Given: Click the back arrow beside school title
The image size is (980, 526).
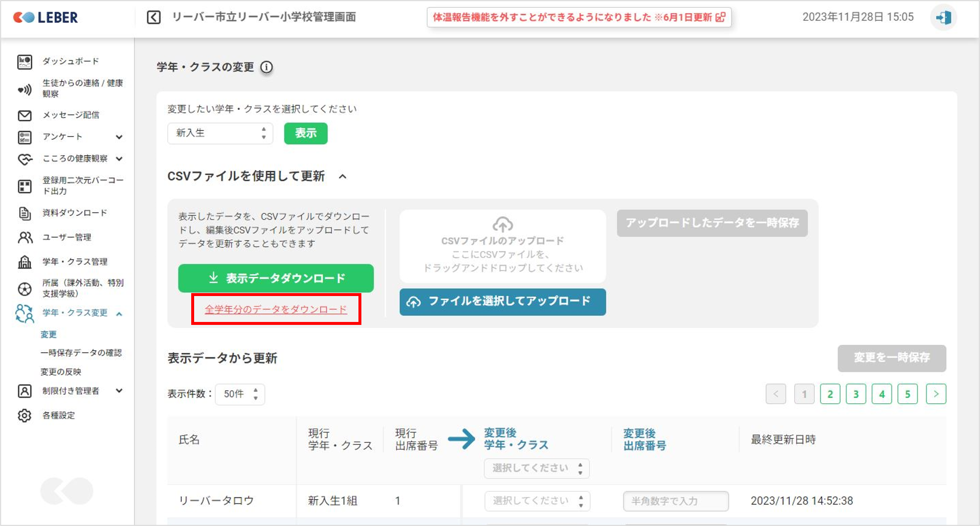Looking at the screenshot, I should tap(154, 18).
